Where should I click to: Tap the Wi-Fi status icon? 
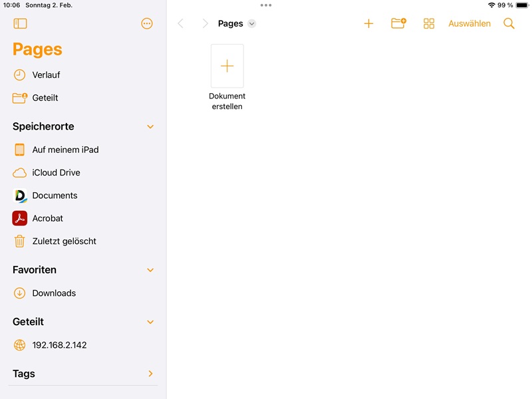pyautogui.click(x=491, y=5)
